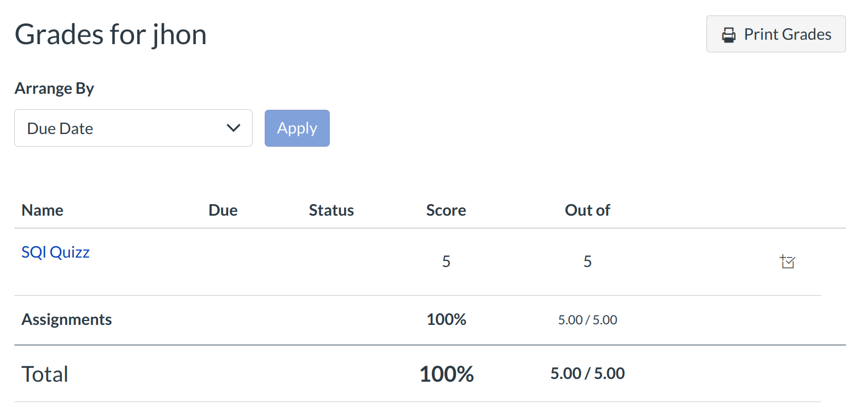The width and height of the screenshot is (868, 417).
Task: Click the Assignments 5.00 / 5.00 points
Action: coord(587,320)
